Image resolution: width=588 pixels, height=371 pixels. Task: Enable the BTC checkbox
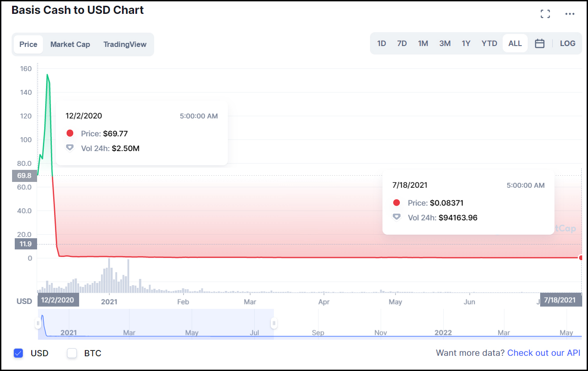72,353
